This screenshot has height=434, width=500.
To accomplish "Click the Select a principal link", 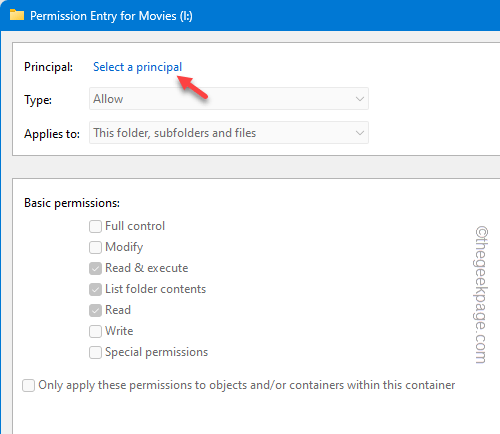I will pos(137,67).
